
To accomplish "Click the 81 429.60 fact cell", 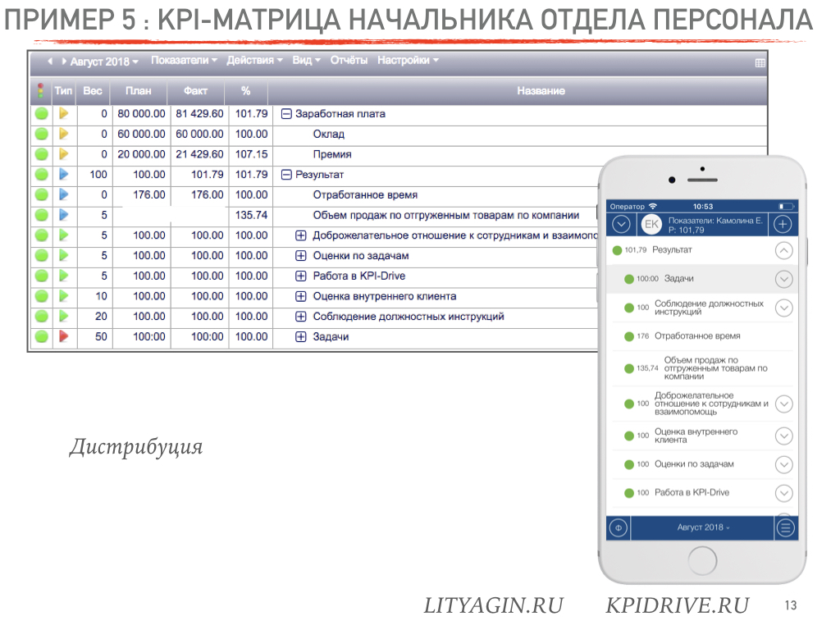I will click(x=199, y=113).
